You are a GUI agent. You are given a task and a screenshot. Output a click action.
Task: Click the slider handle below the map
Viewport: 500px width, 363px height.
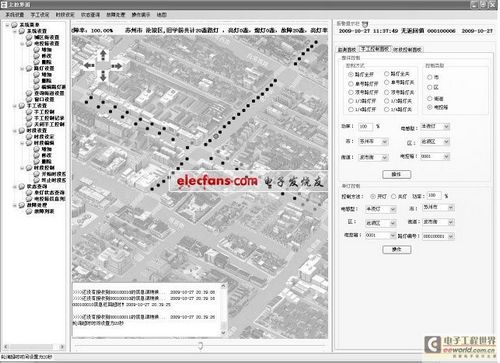tap(200, 346)
